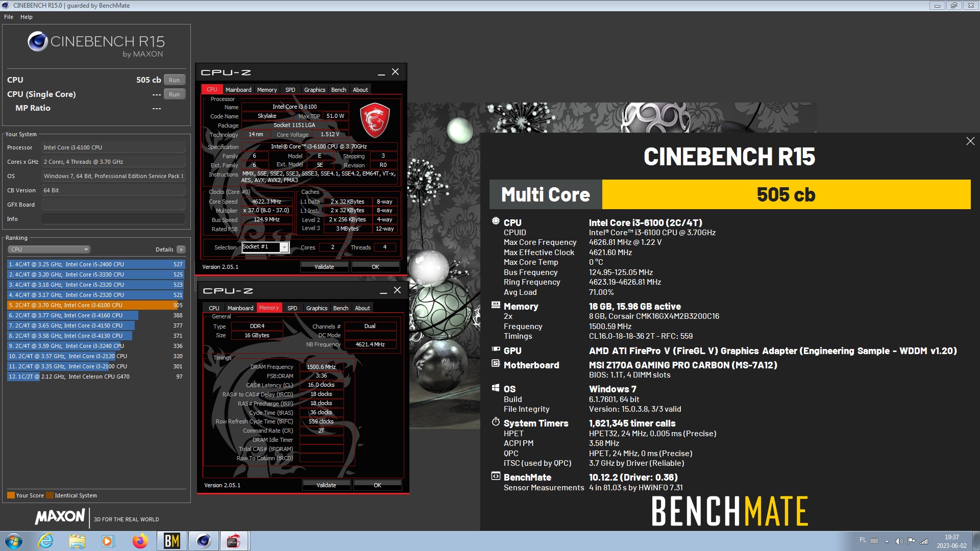Image resolution: width=980 pixels, height=551 pixels.
Task: Click the Memory section icon in BenchMate panel
Action: [x=496, y=305]
